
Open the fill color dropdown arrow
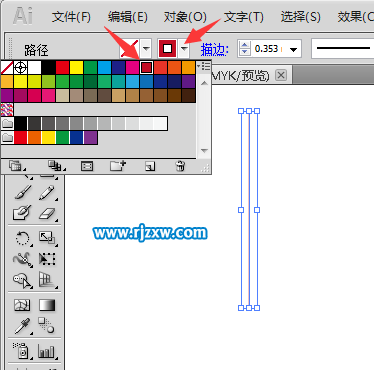click(x=146, y=49)
